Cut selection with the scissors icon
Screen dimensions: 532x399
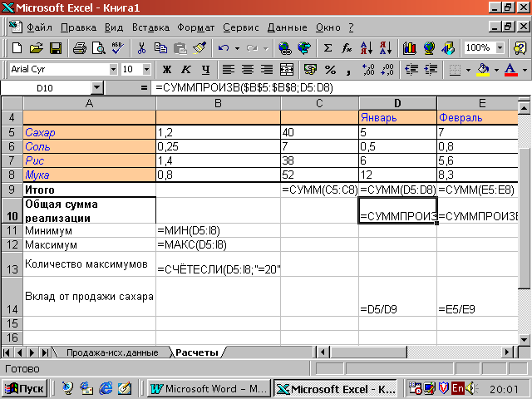point(141,48)
